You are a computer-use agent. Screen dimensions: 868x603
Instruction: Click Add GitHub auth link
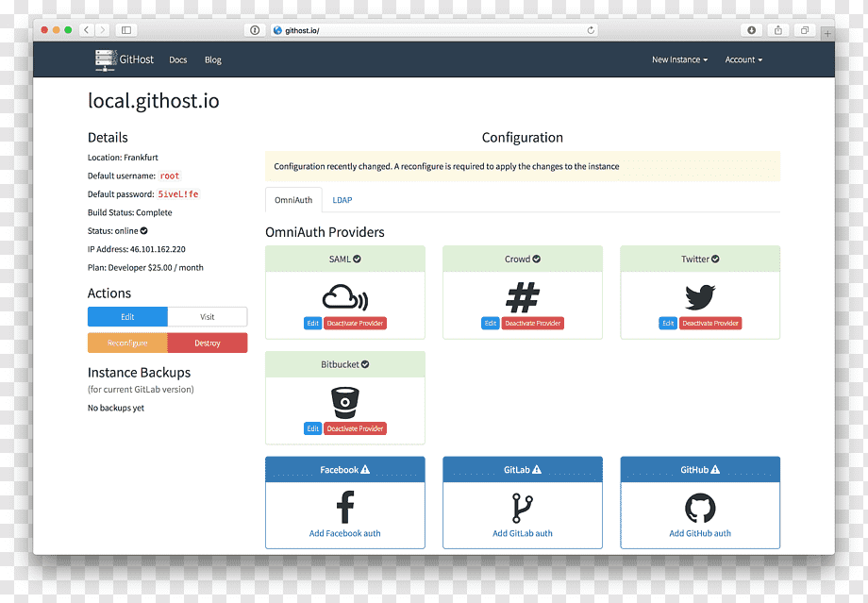pyautogui.click(x=700, y=533)
